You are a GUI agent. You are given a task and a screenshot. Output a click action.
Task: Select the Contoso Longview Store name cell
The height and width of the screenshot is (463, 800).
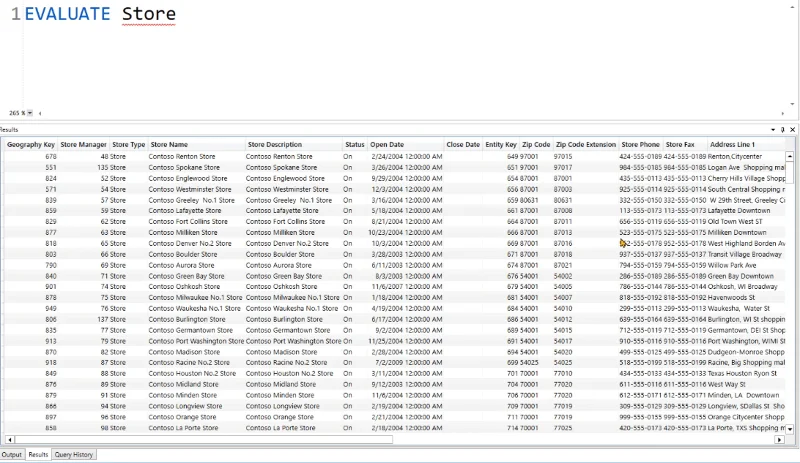(196, 406)
